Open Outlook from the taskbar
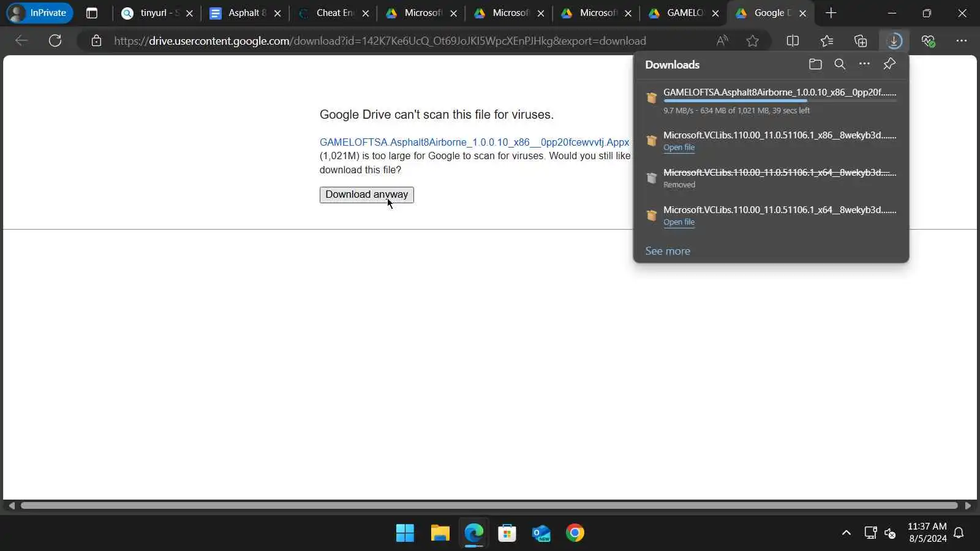The height and width of the screenshot is (551, 980). click(541, 533)
